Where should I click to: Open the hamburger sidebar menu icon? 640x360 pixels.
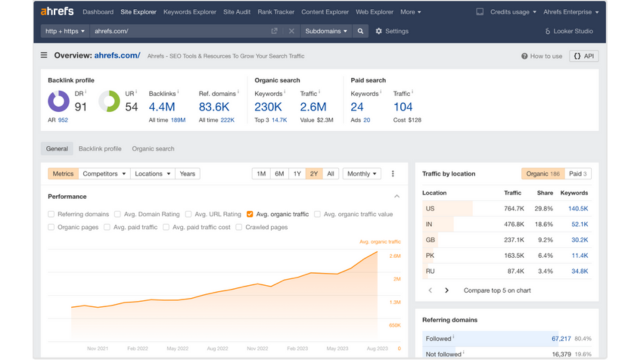pyautogui.click(x=44, y=55)
